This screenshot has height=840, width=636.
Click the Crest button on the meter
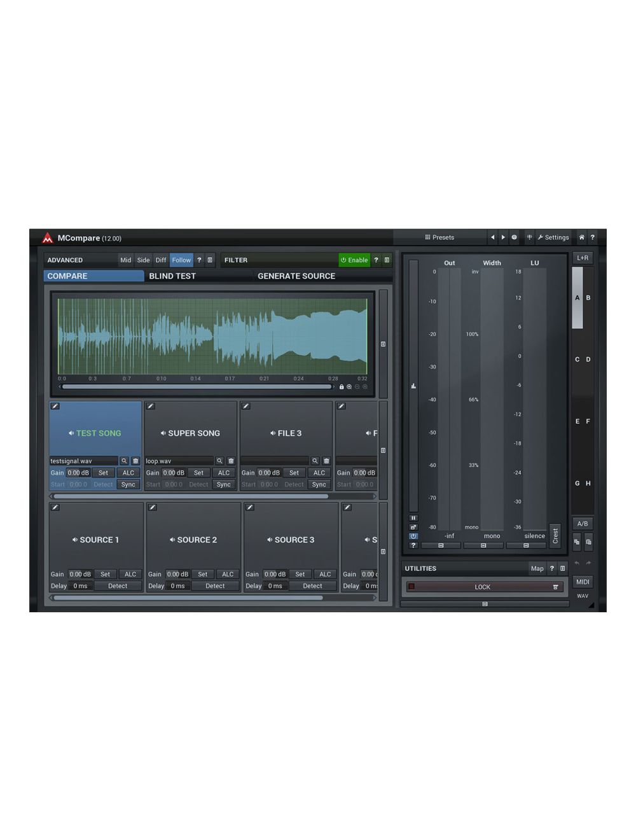(x=556, y=535)
